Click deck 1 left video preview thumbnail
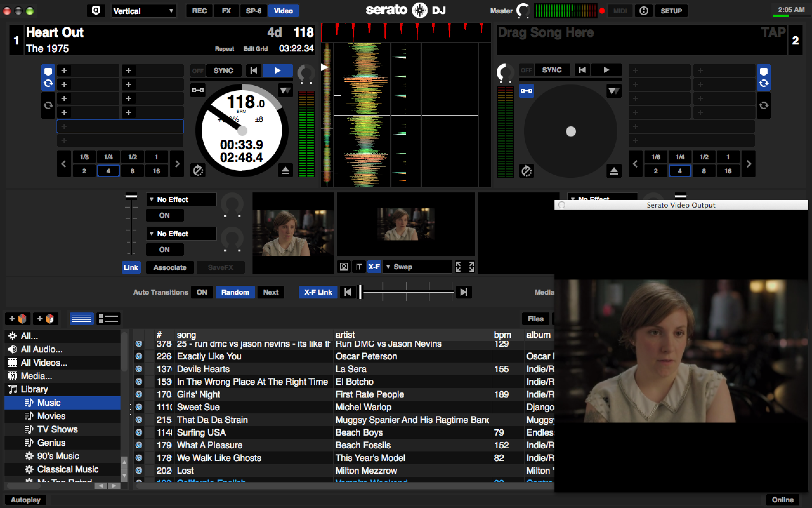Screen dimensions: 812x508 tap(293, 233)
